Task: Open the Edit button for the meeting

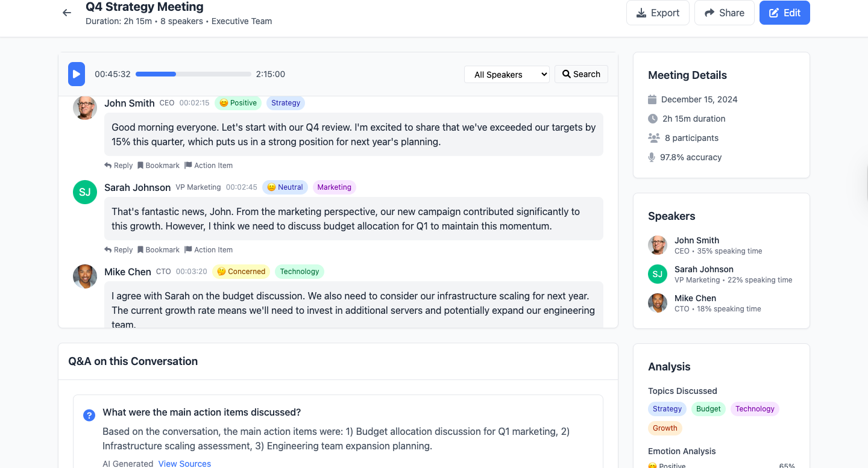Action: click(784, 13)
